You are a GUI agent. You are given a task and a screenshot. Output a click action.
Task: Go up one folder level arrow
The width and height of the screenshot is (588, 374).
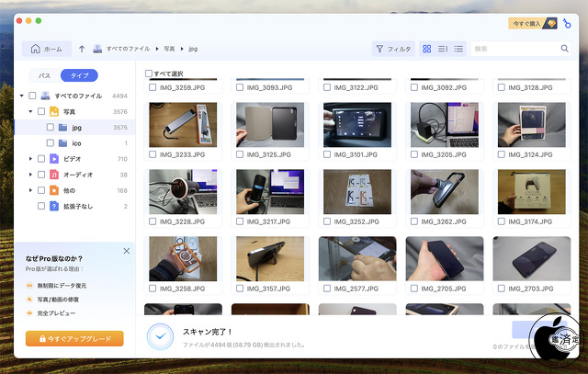click(82, 49)
